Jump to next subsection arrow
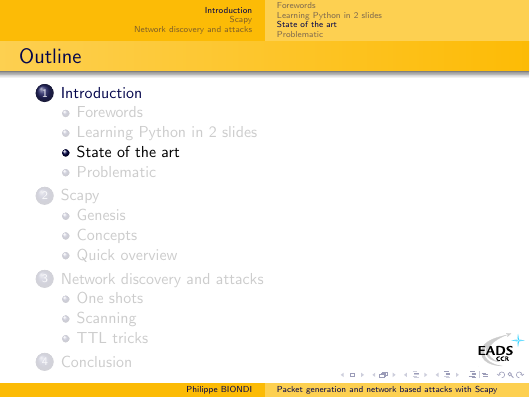Viewport: 530px width, 397px height. (x=426, y=375)
